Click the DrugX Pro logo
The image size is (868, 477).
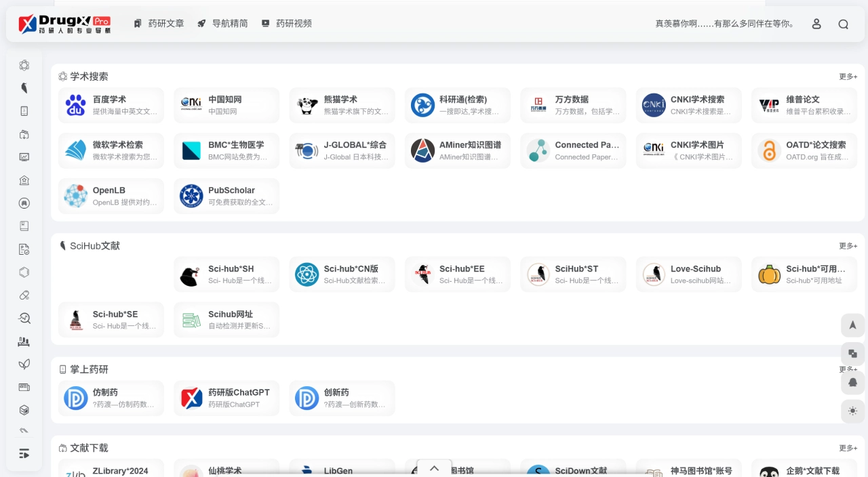coord(64,24)
